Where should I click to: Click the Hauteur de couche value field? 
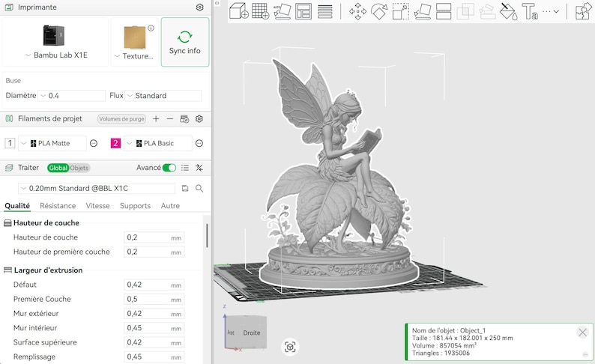pos(154,237)
